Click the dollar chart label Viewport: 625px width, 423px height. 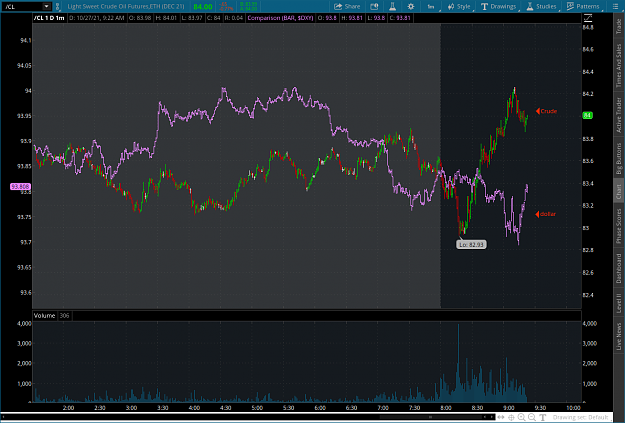pos(548,214)
